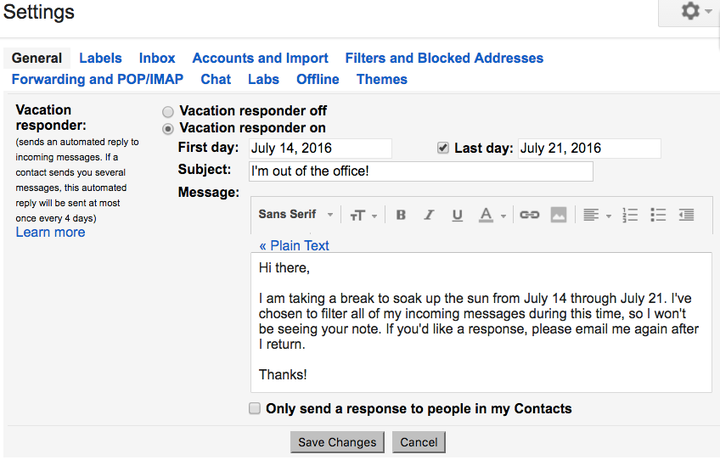Underline the selected message text
The height and width of the screenshot is (460, 720).
(457, 215)
